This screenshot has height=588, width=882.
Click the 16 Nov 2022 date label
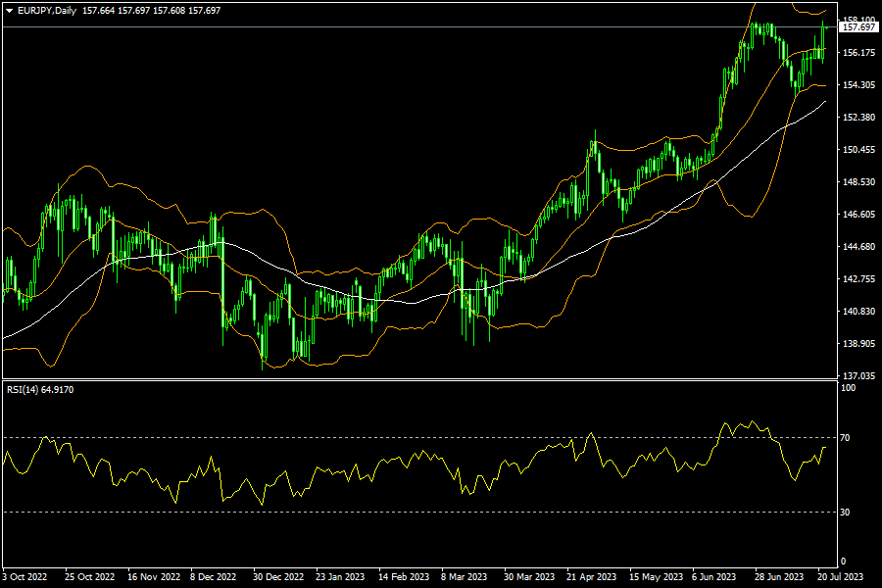tap(154, 577)
